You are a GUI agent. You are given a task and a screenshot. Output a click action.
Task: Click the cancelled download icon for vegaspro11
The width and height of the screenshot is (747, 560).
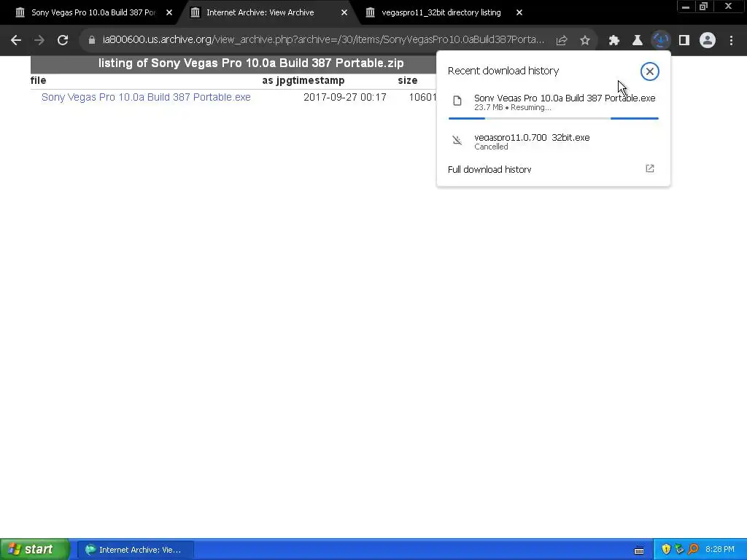click(457, 140)
